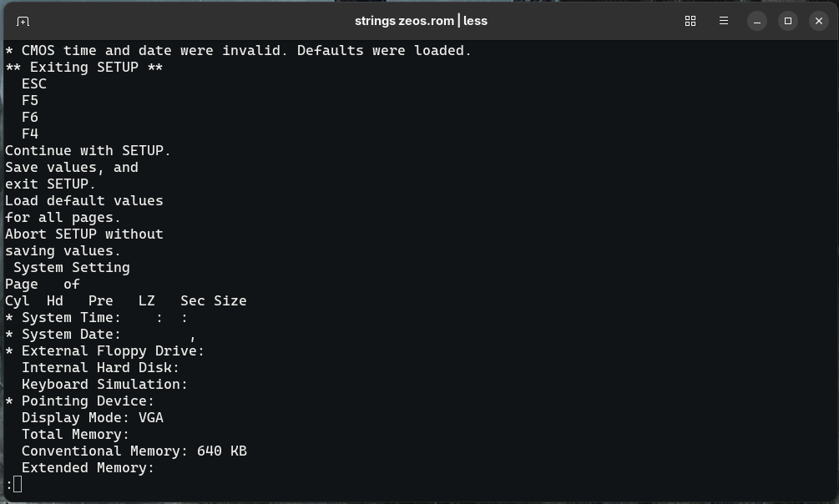Image resolution: width=839 pixels, height=504 pixels.
Task: Minimize the terminal window
Action: pyautogui.click(x=757, y=22)
